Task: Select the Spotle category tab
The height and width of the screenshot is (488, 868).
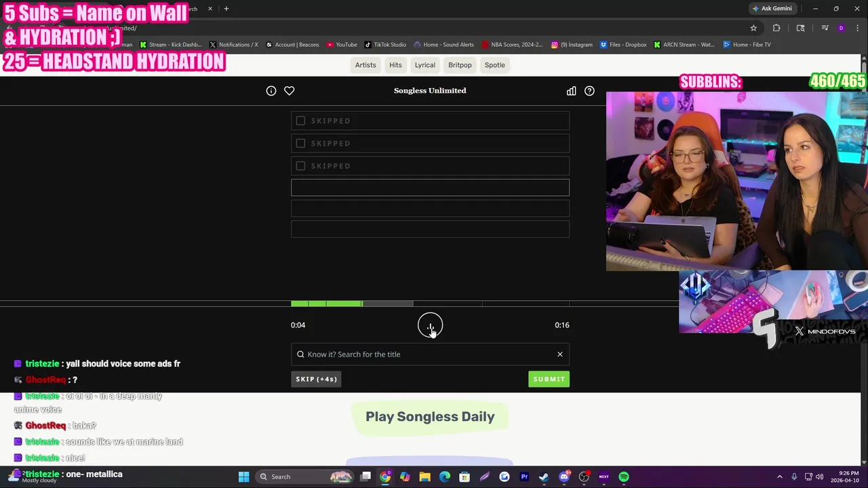Action: 494,65
